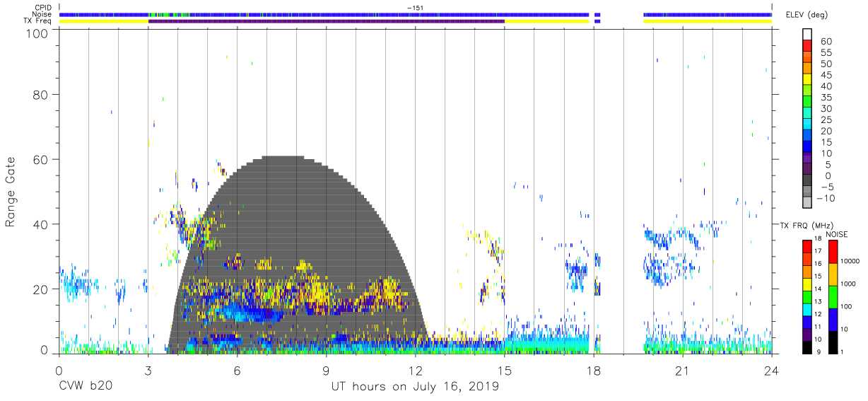The width and height of the screenshot is (868, 401).
Task: Click the y-axis tick label '100'
Action: pos(38,33)
